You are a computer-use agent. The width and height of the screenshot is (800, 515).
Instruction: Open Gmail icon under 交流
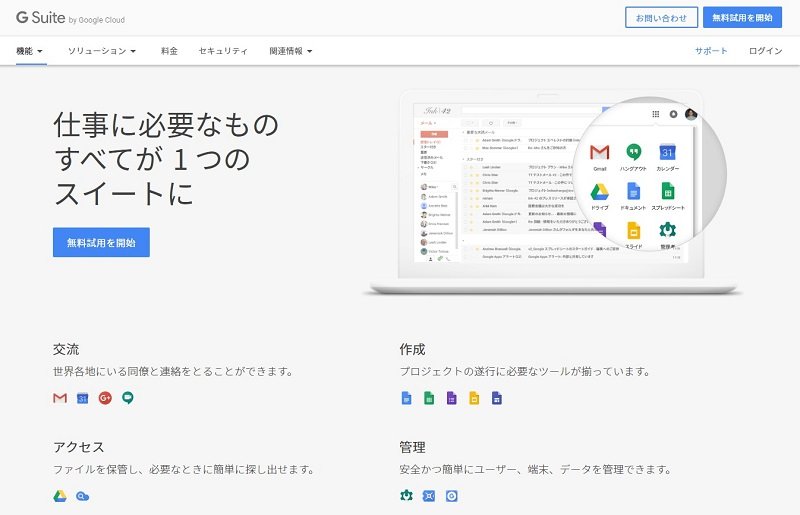(60, 398)
